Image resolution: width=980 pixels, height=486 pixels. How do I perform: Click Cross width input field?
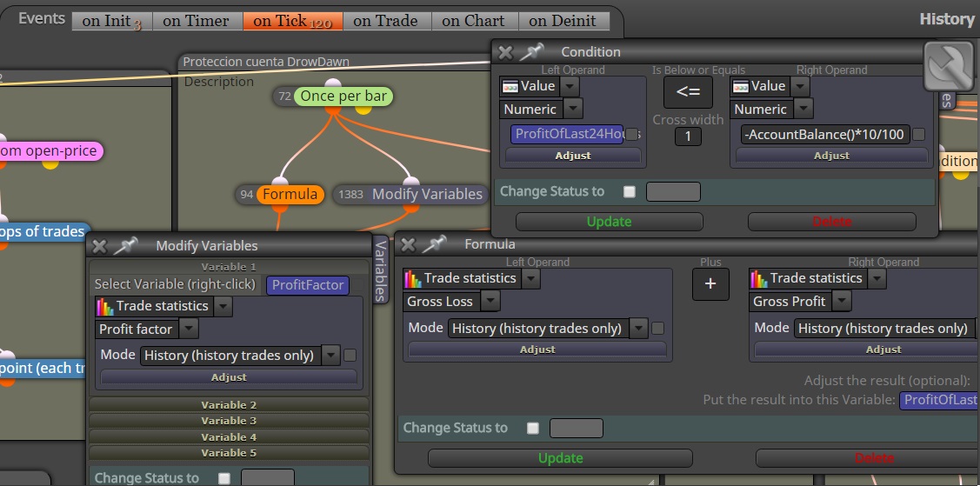[688, 136]
